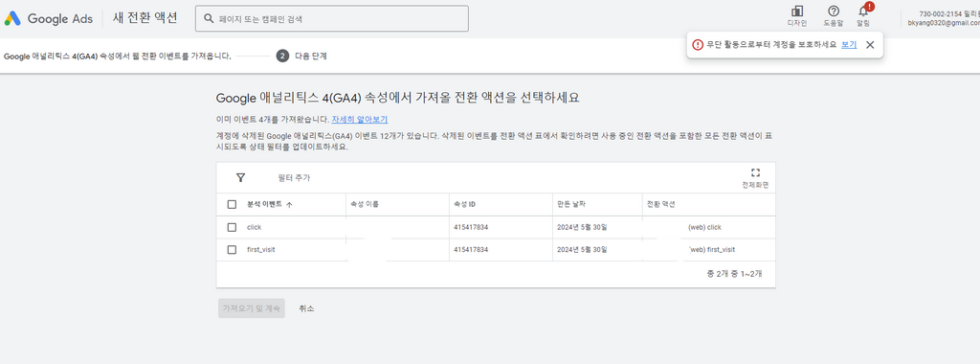This screenshot has width=980, height=364.
Task: Toggle the select-all header checkbox
Action: tap(232, 204)
